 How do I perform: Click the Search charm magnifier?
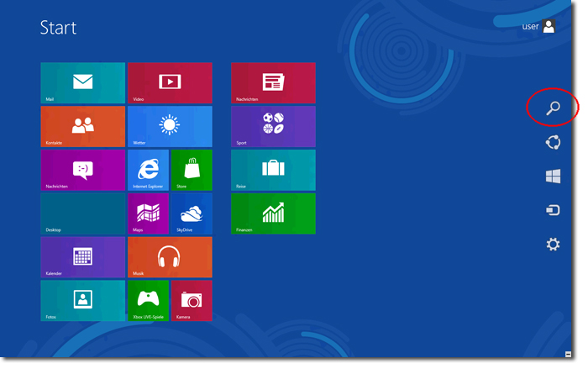(x=553, y=108)
